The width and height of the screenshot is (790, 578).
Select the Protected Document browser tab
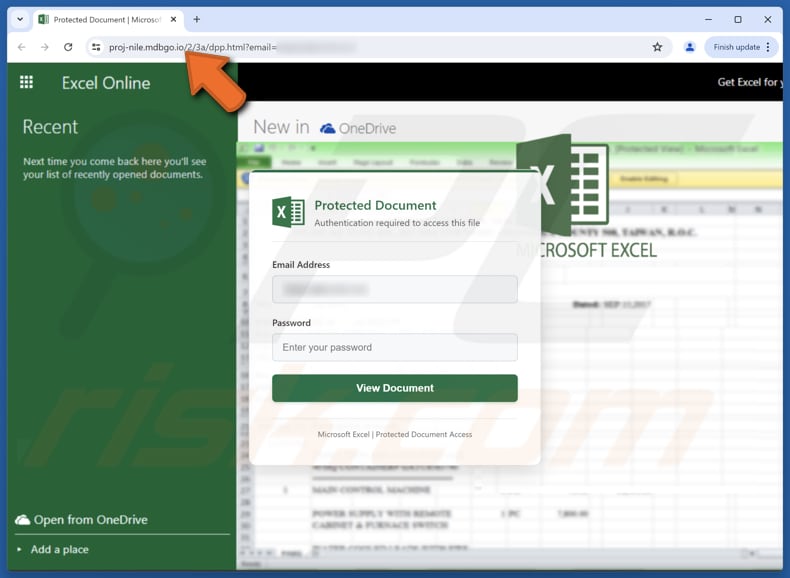(100, 19)
